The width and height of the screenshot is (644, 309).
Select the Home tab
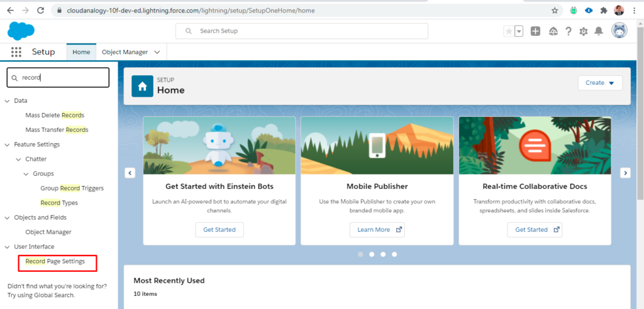pos(81,52)
